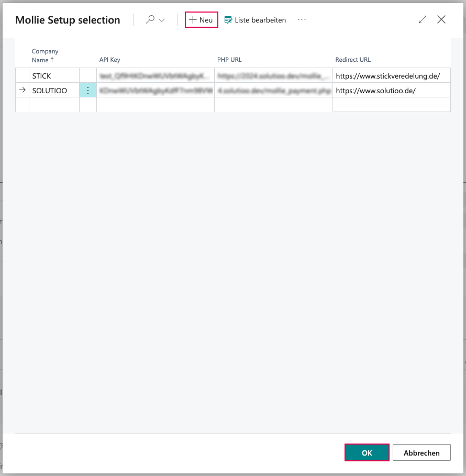Confirm selection with the OK button
466x476 pixels.
367,452
